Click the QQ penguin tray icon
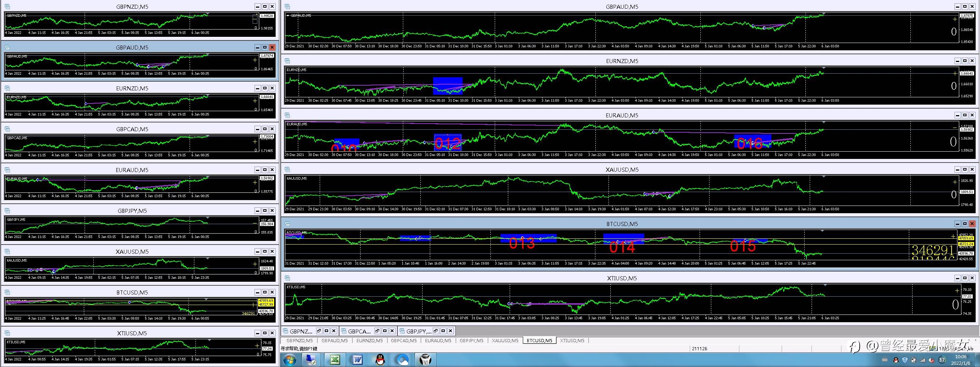The width and height of the screenshot is (980, 367). (x=895, y=360)
